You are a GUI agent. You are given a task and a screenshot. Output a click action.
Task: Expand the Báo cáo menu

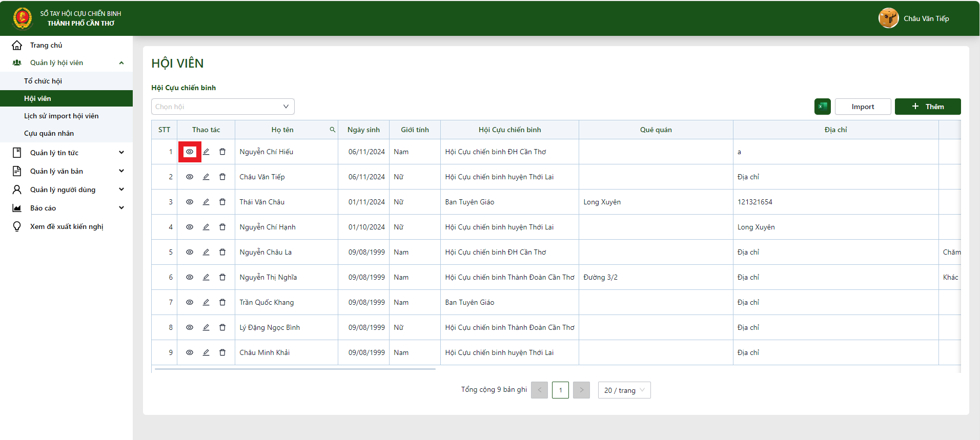coord(67,208)
